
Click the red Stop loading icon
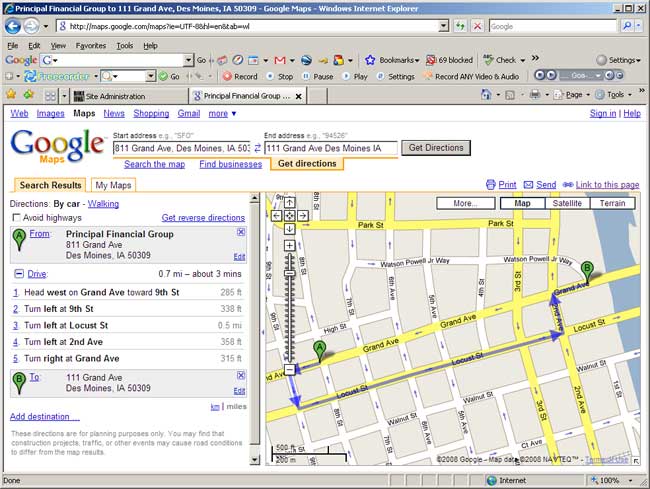477,26
